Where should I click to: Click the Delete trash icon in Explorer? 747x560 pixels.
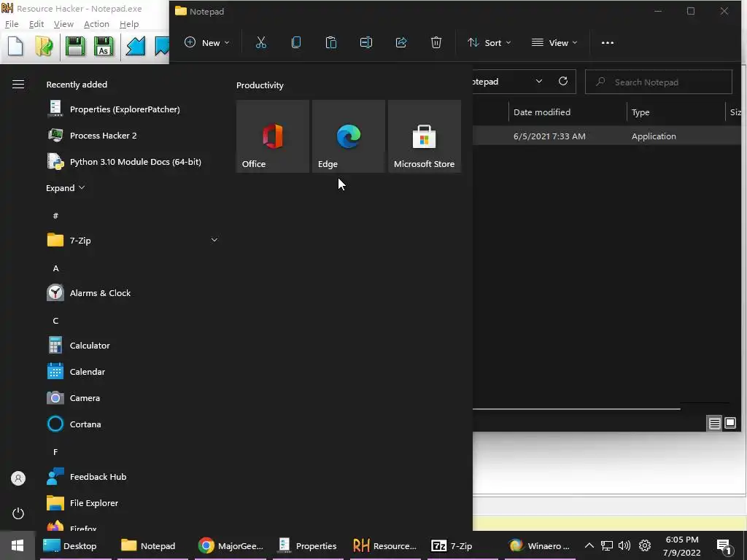436,42
